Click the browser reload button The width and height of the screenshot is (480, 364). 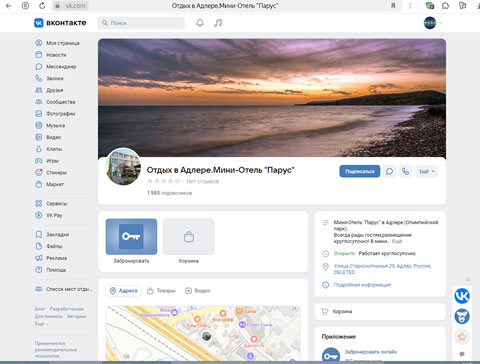(x=42, y=5)
